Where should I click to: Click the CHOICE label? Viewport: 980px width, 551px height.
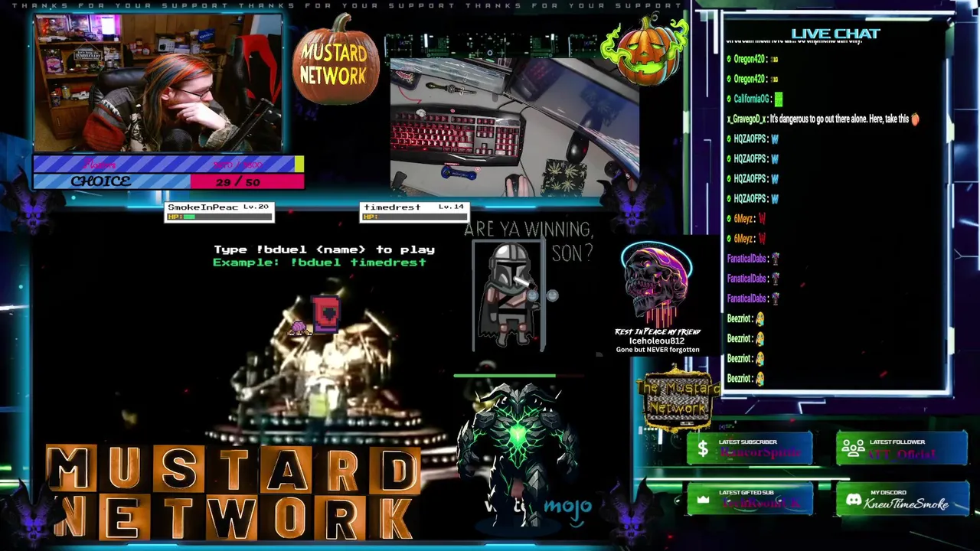click(x=100, y=181)
